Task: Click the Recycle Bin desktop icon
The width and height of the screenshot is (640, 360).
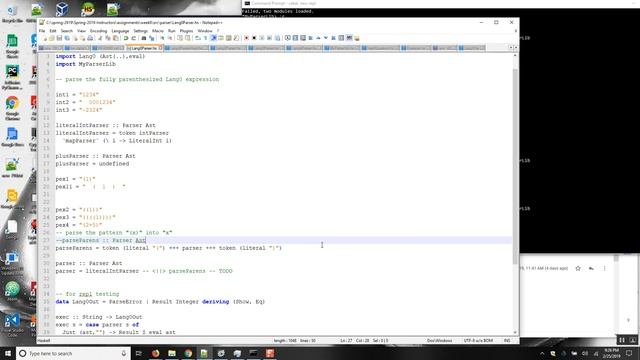Action: pos(12,13)
